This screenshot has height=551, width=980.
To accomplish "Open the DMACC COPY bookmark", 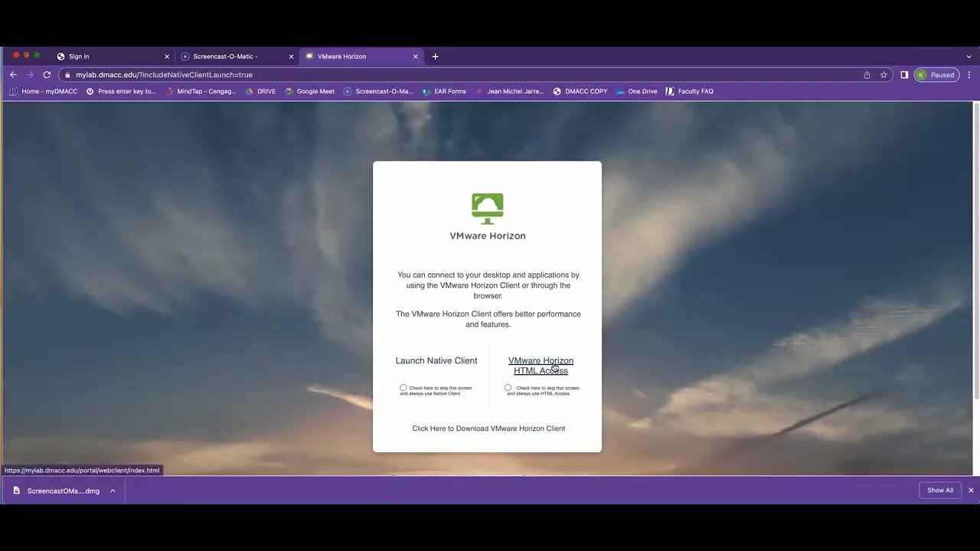I will (580, 92).
